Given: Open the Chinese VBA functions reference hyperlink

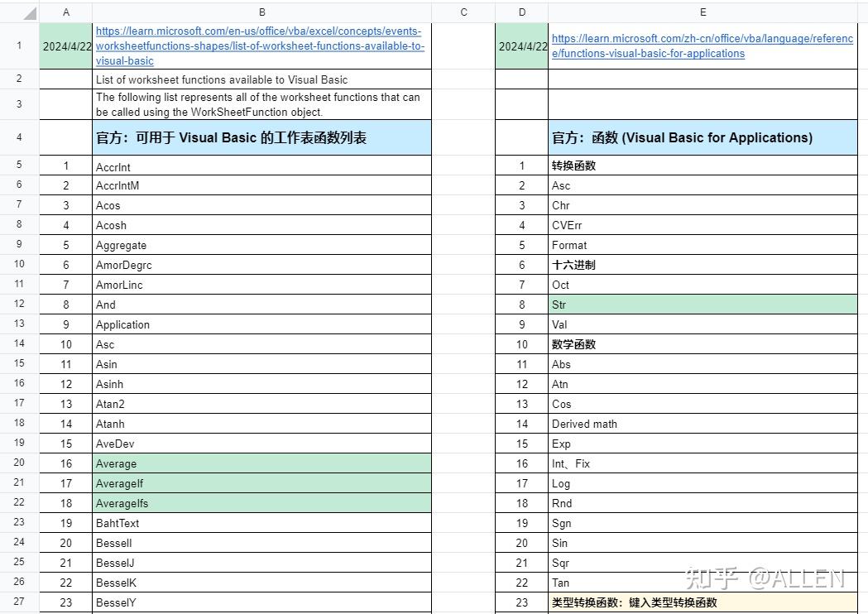Looking at the screenshot, I should pyautogui.click(x=702, y=38).
